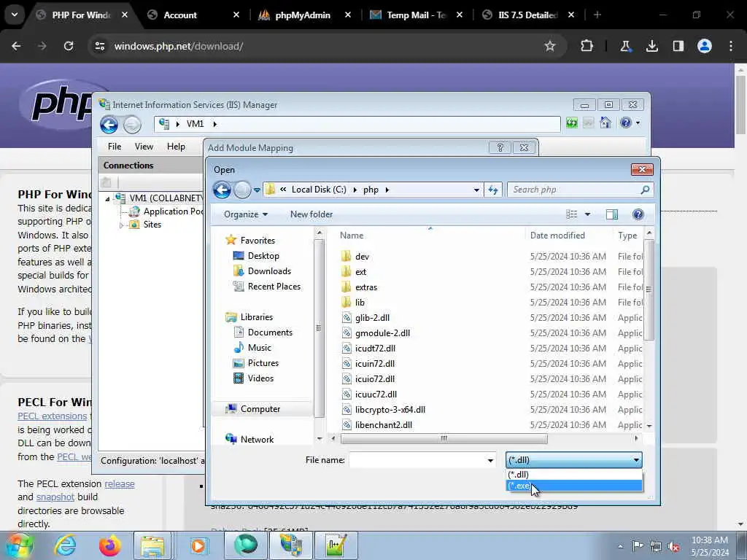Select Computer in navigation pane
The image size is (747, 560).
pyautogui.click(x=260, y=409)
